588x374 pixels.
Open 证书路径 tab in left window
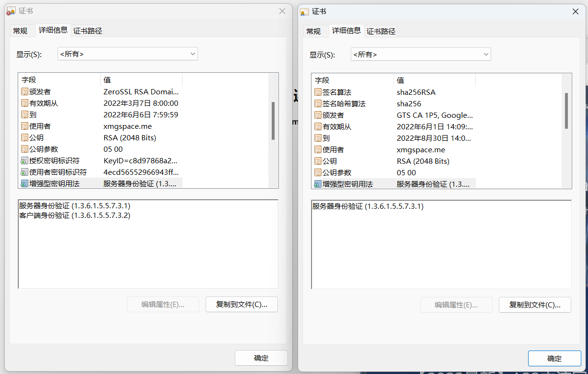tap(88, 31)
